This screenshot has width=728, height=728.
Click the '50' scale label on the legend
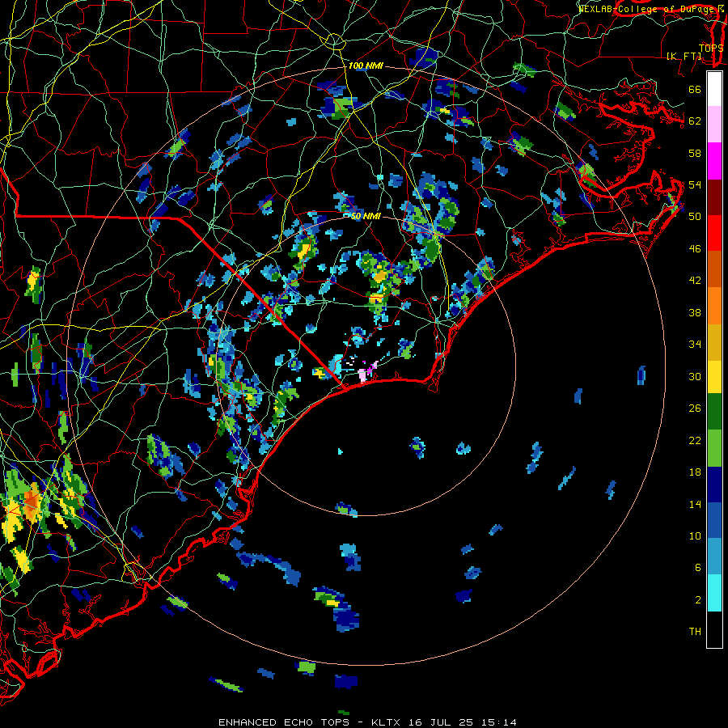(695, 216)
